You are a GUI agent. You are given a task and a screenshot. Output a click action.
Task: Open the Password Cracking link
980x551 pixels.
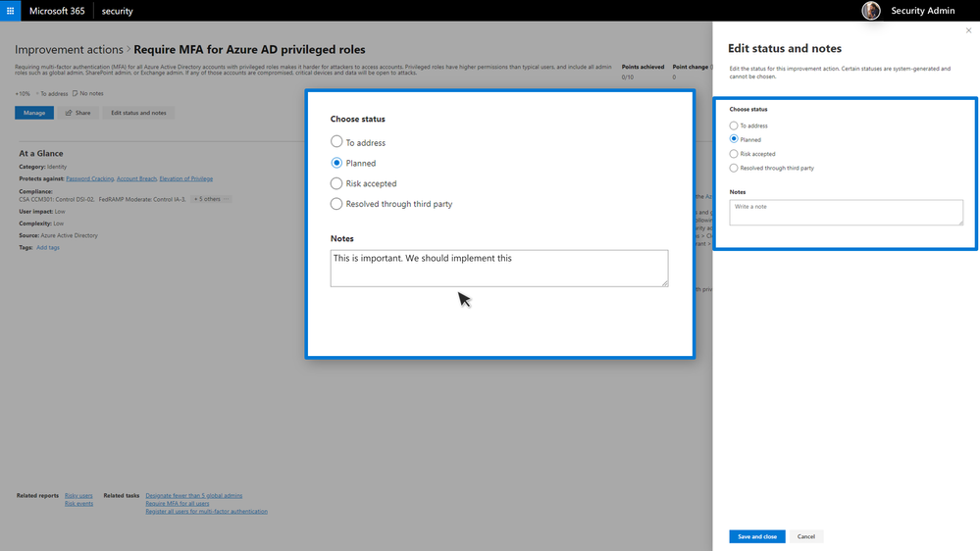(90, 178)
